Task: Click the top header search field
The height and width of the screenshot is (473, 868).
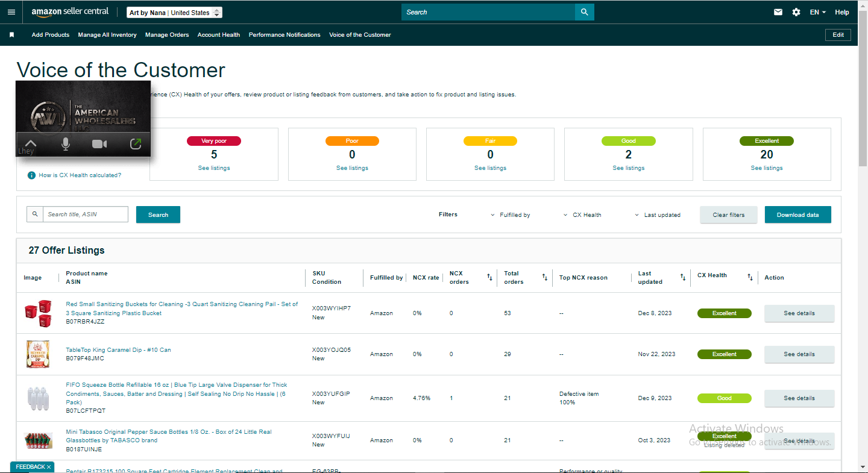Action: pos(488,12)
